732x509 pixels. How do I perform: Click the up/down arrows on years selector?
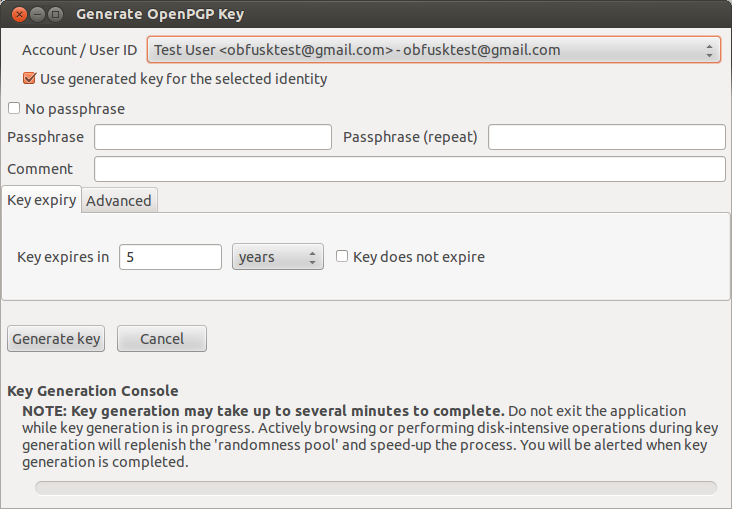[x=312, y=257]
